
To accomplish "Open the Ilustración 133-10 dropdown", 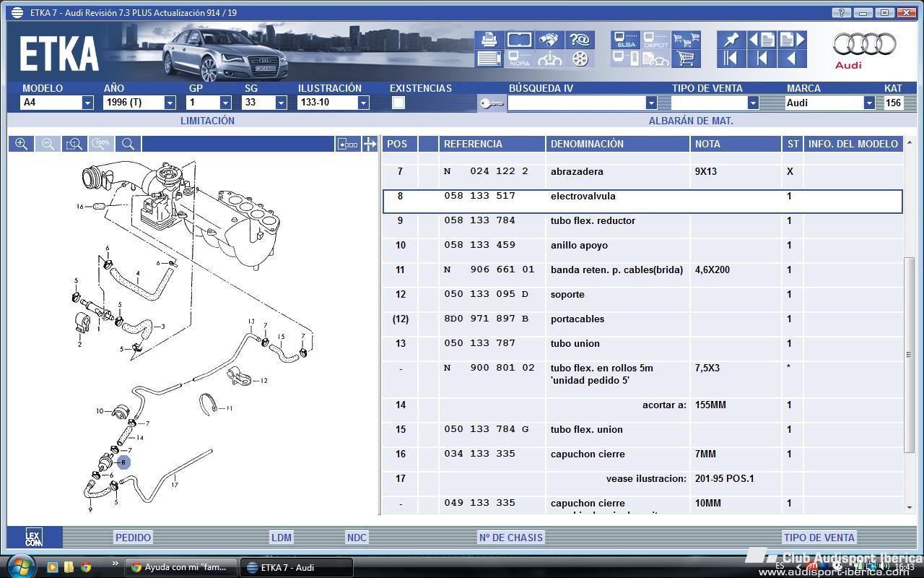I will [x=363, y=103].
